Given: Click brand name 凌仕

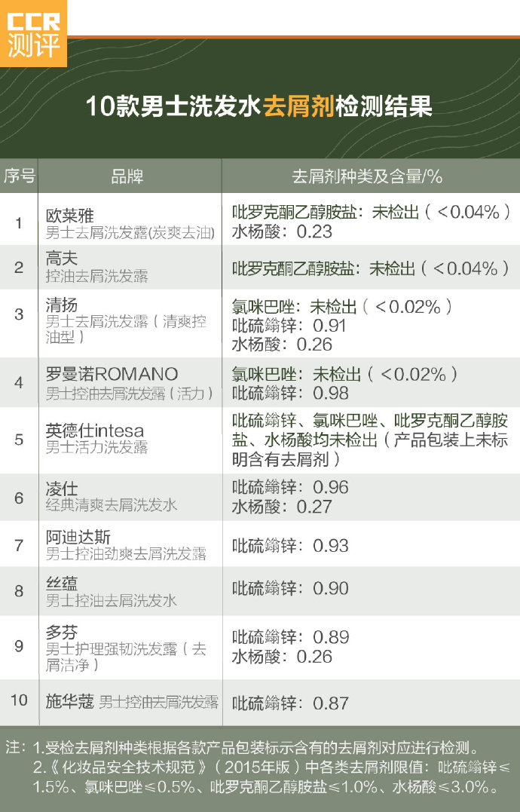Looking at the screenshot, I should pyautogui.click(x=62, y=489).
